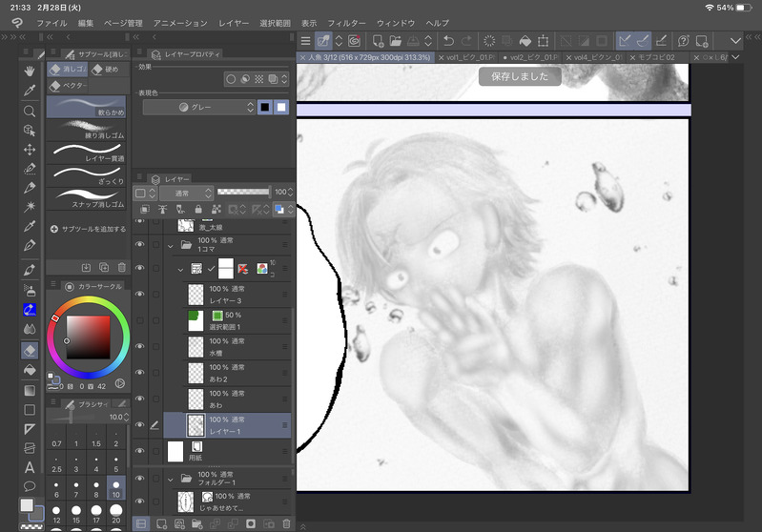Select the Move layer tool
Viewport: 762px width, 532px height.
click(30, 150)
